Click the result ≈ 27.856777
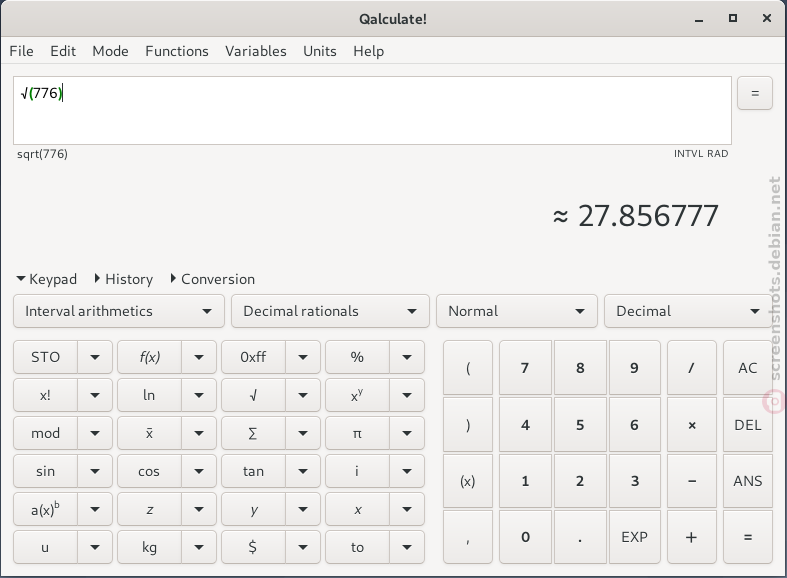The image size is (787, 578). (635, 216)
